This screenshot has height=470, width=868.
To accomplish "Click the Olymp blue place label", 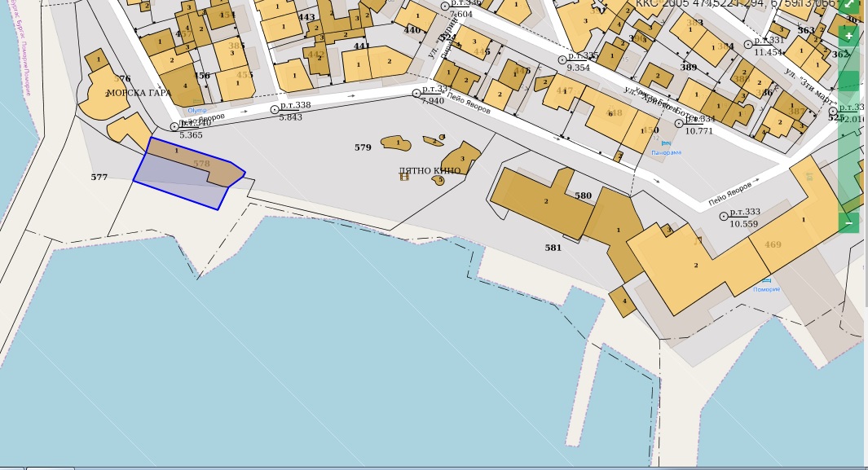I will pos(197,110).
